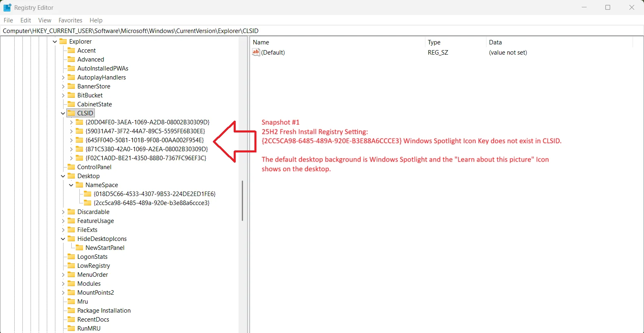Select the BannerStore key label
This screenshot has height=333, width=644.
pos(94,86)
